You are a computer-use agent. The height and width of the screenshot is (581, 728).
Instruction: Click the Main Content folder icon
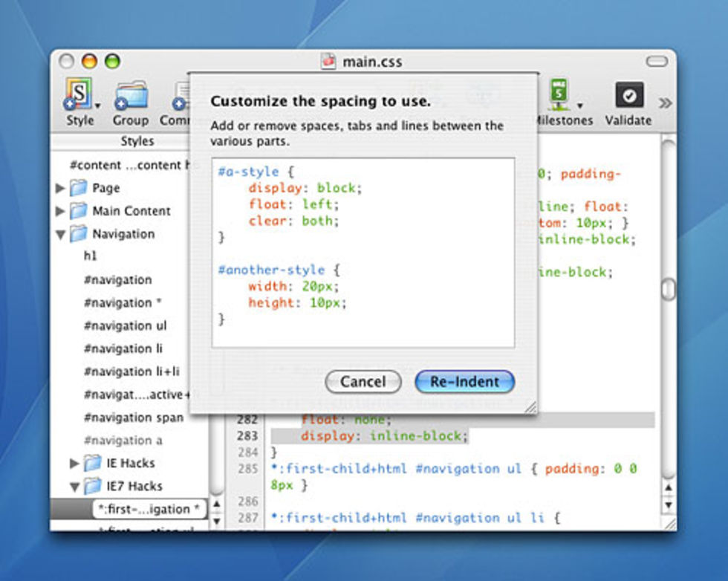pyautogui.click(x=79, y=211)
